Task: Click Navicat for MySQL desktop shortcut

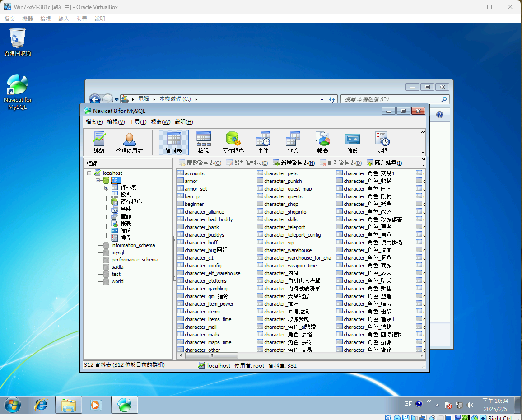Action: pyautogui.click(x=17, y=92)
